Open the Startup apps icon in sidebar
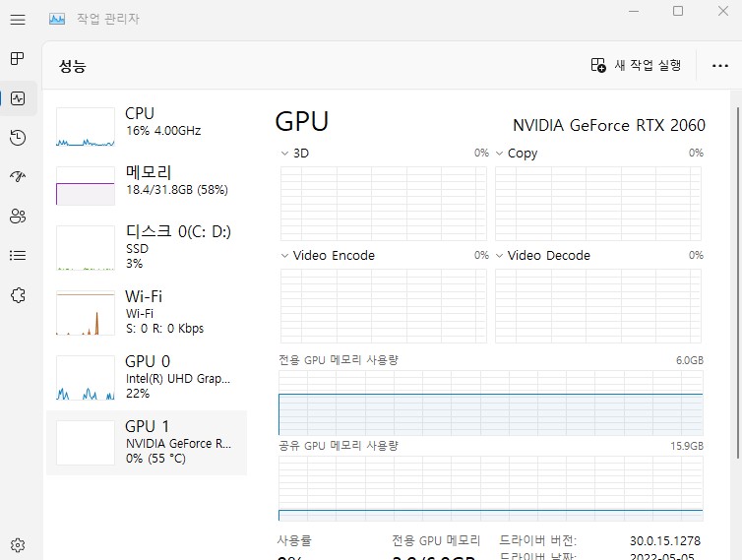742x560 pixels. coord(18,176)
